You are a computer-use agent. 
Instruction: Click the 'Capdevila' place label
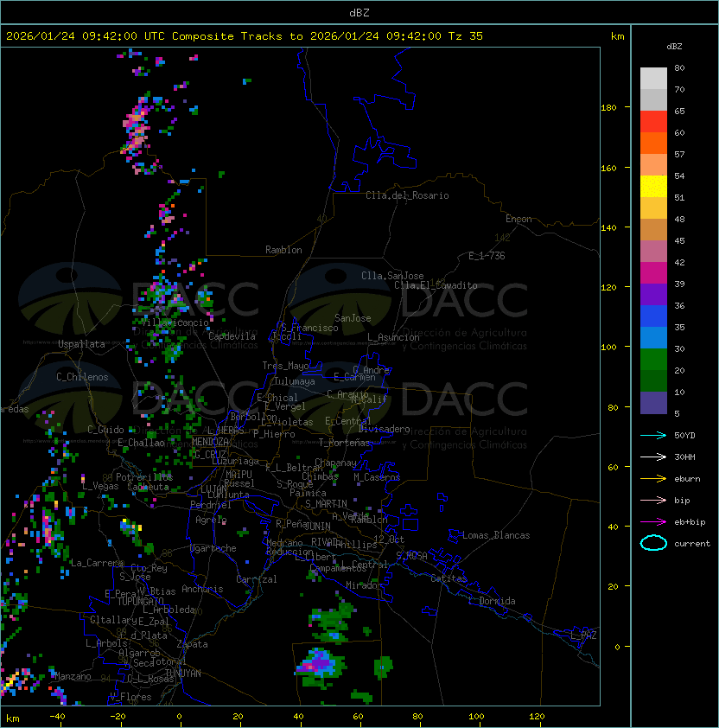pyautogui.click(x=232, y=336)
